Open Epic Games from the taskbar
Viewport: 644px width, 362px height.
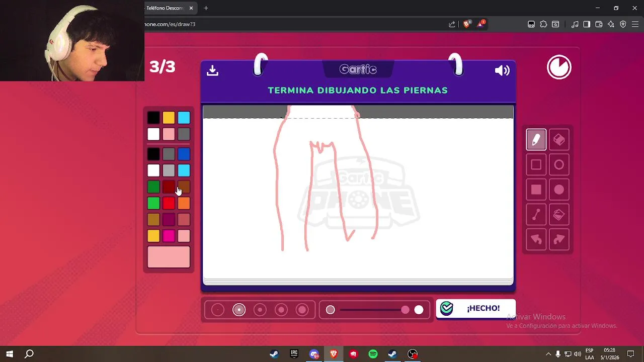(x=294, y=354)
